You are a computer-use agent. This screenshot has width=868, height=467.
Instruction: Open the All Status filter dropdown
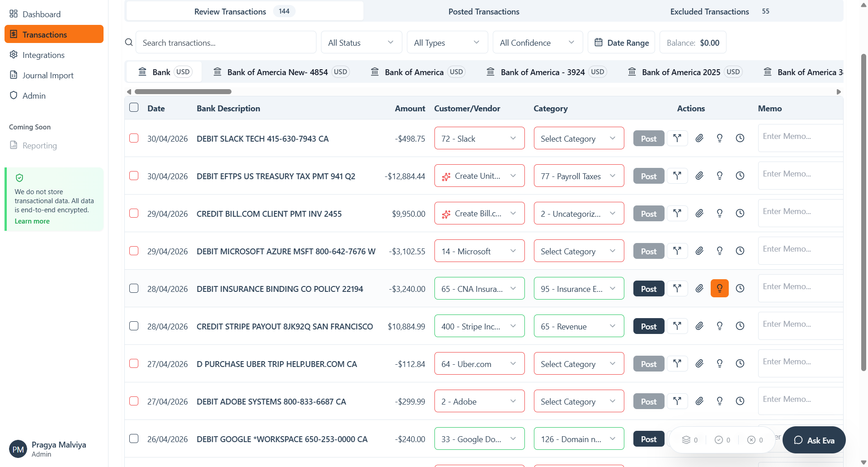(361, 43)
